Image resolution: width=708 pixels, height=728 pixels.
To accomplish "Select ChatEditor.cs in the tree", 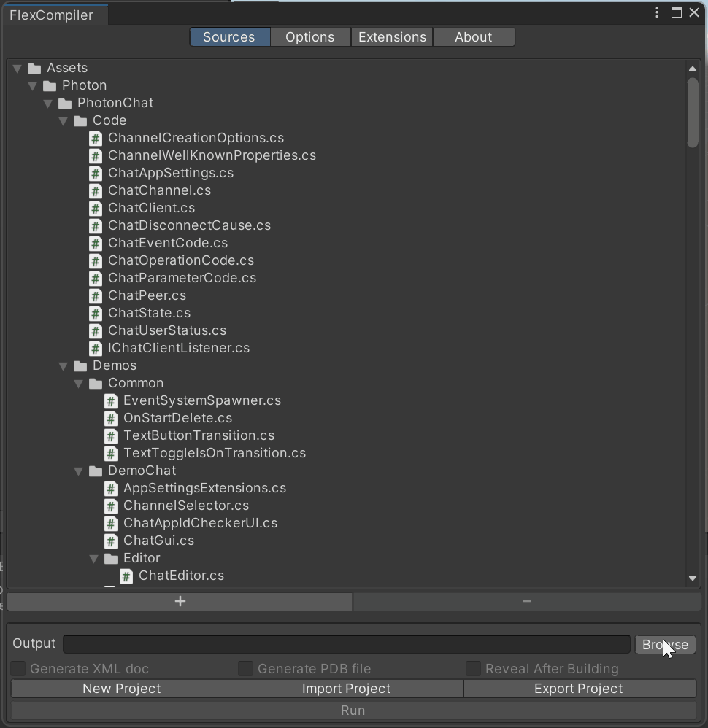I will 182,576.
